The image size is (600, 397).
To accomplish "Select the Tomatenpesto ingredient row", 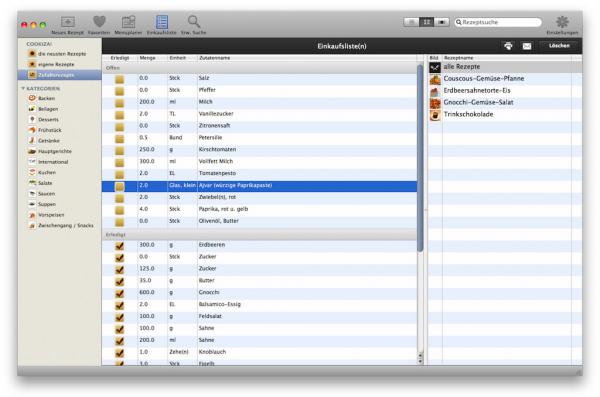I will [259, 173].
